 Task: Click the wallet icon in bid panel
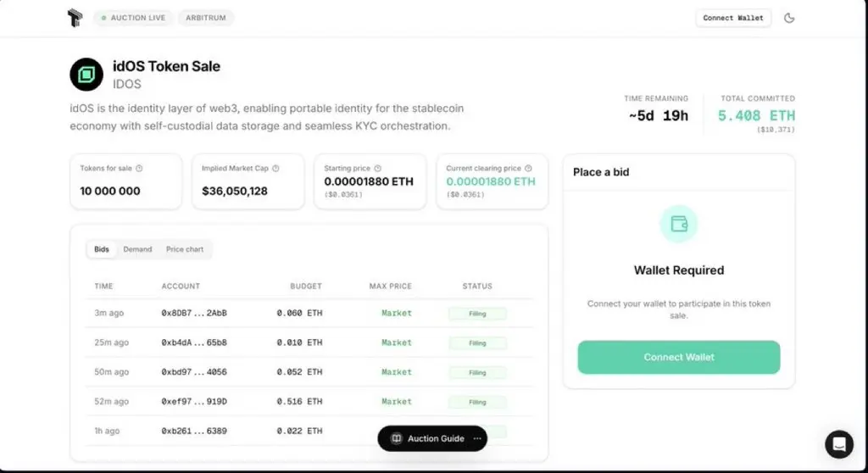coord(679,224)
